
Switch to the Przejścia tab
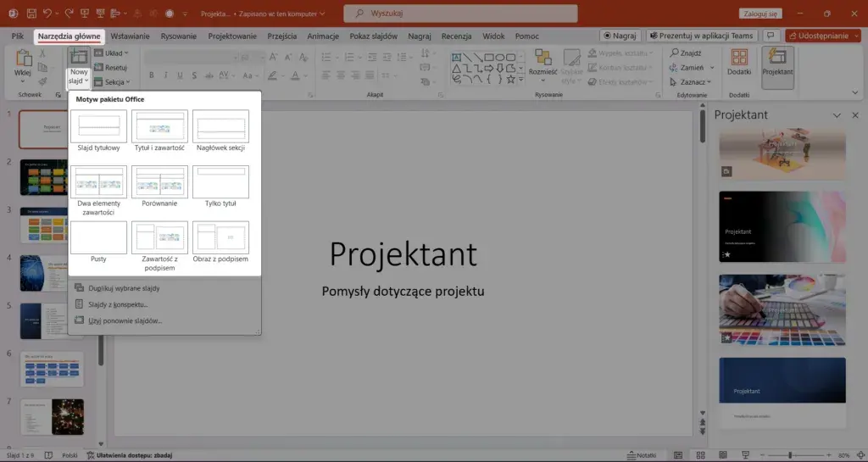coord(281,36)
